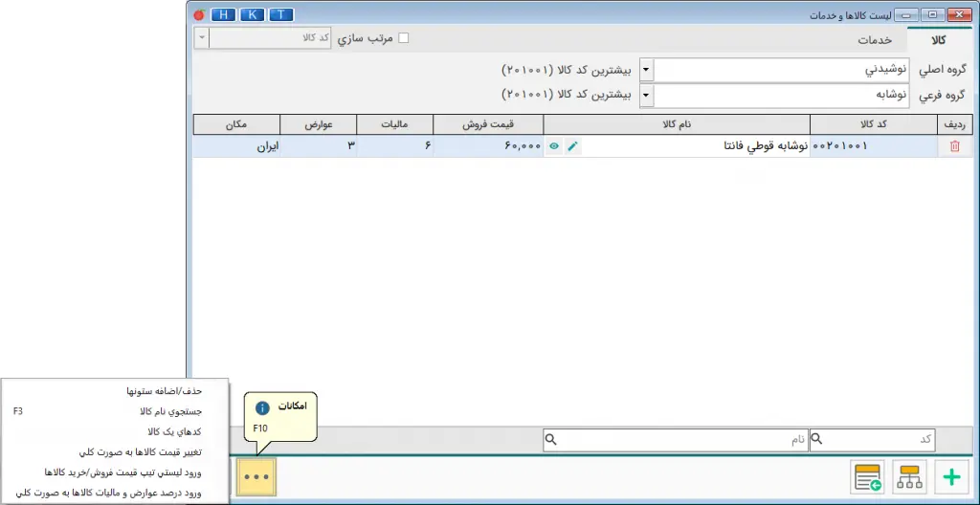Image resolution: width=980 pixels, height=505 pixels.
Task: Expand the گروه فرعي dropdown arrow
Action: pos(646,96)
